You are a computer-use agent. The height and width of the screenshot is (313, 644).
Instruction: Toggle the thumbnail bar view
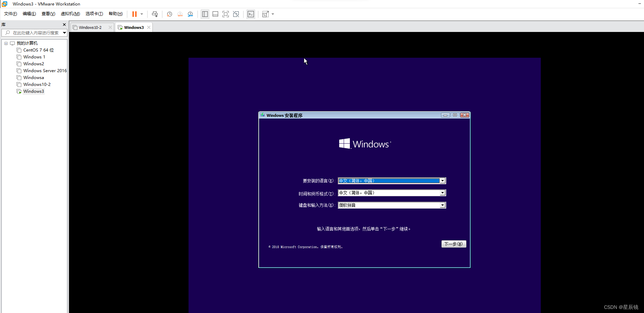[x=215, y=14]
